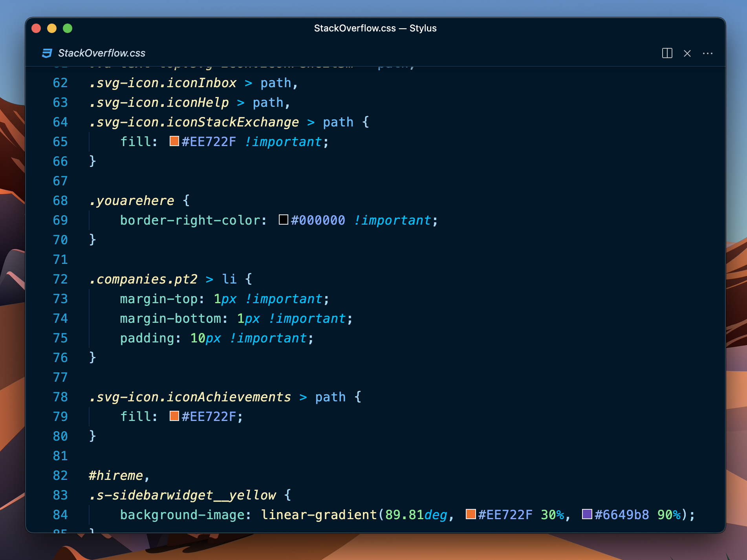
Task: Click line number 78 in gutter
Action: [x=60, y=397]
